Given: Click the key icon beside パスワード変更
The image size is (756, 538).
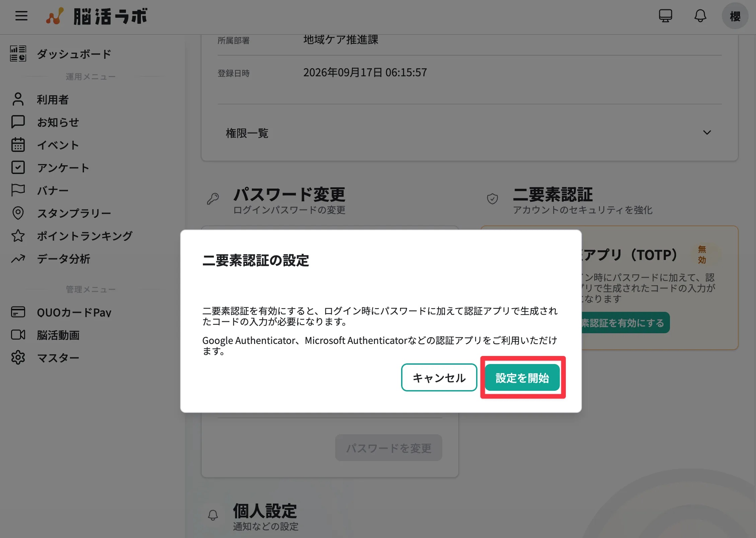Looking at the screenshot, I should click(213, 199).
